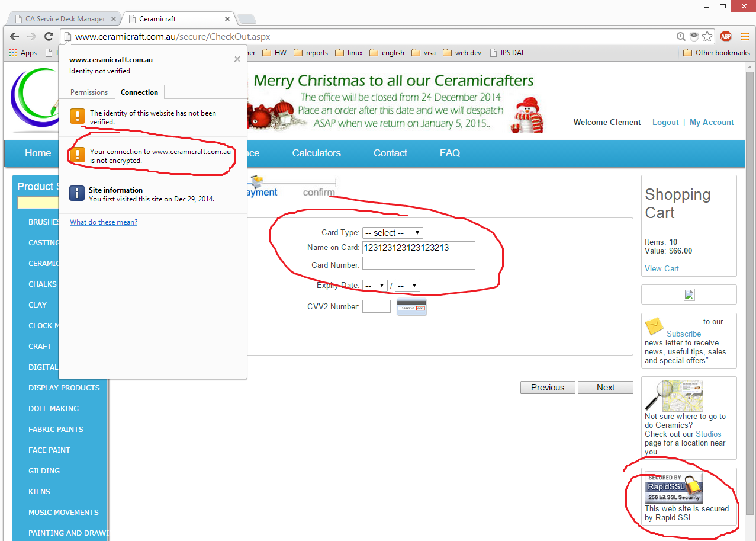Open the GILDING category
Image resolution: width=756 pixels, height=541 pixels.
(x=44, y=471)
